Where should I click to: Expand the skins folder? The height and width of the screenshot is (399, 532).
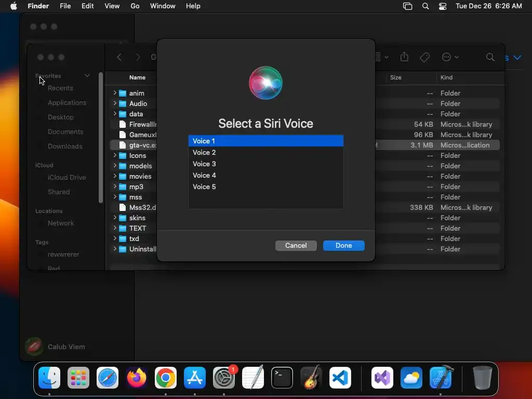click(115, 218)
